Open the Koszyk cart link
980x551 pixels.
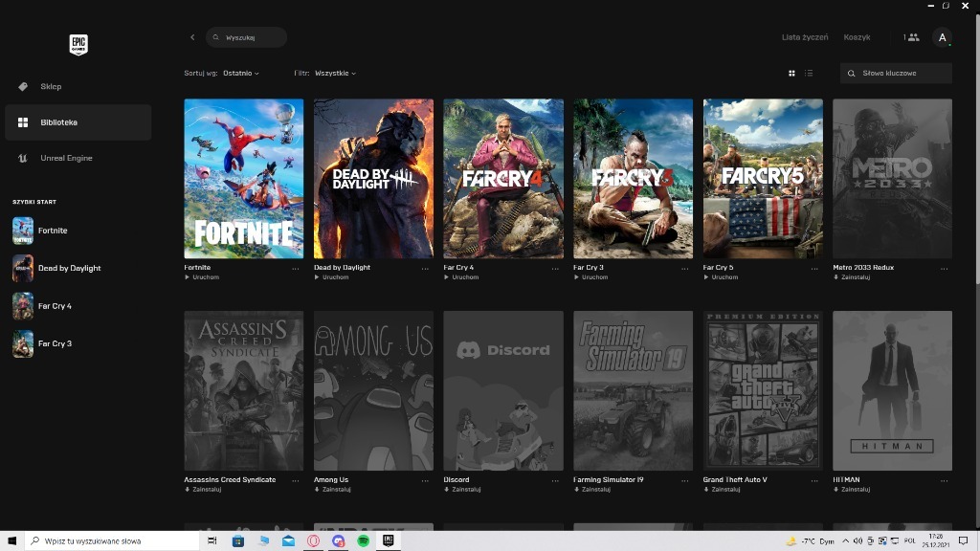(857, 37)
